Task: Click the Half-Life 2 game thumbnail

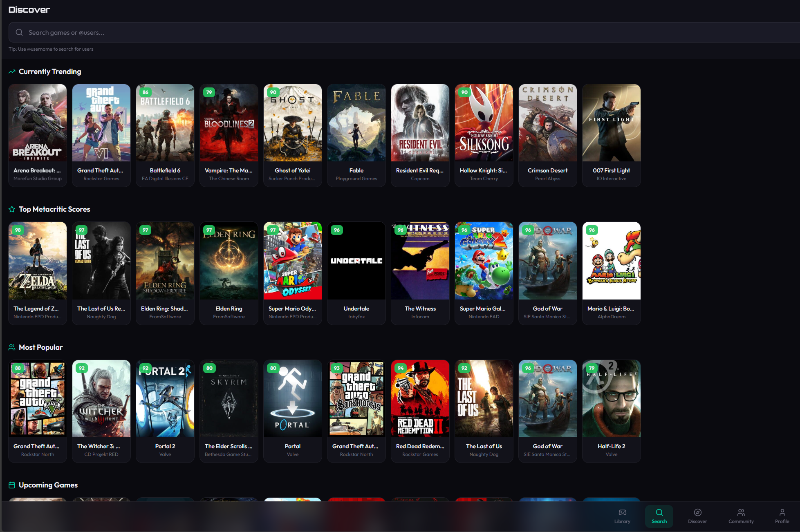Action: click(611, 398)
